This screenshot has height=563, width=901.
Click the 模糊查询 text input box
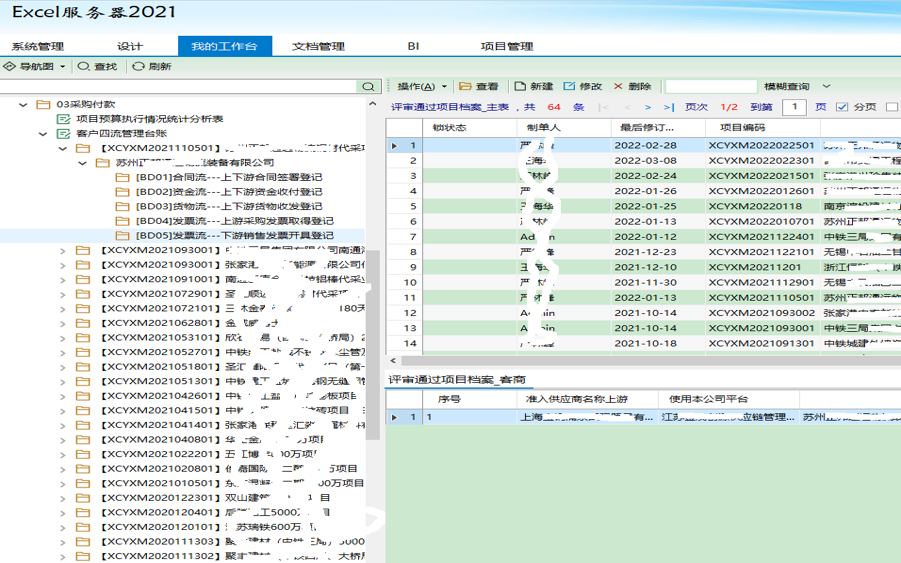(711, 86)
